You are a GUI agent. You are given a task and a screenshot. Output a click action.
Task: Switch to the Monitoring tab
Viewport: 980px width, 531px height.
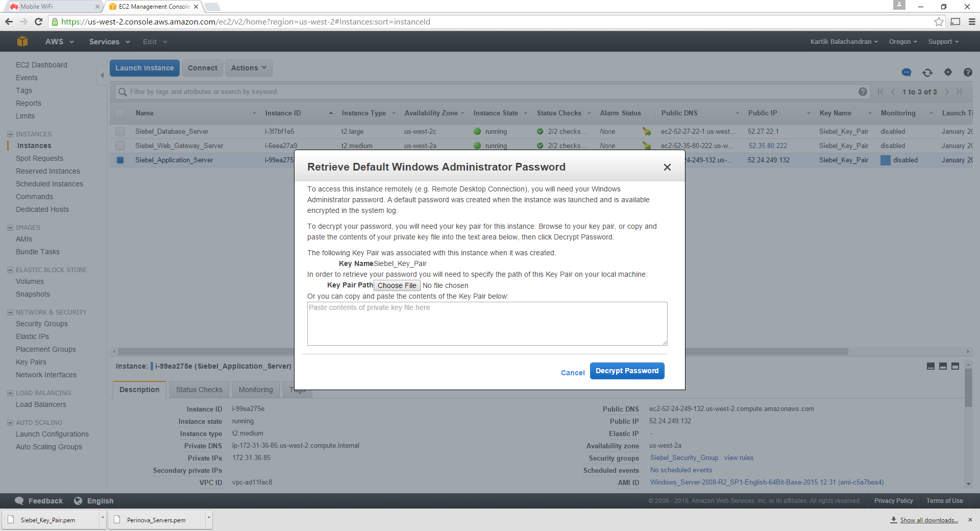(256, 390)
